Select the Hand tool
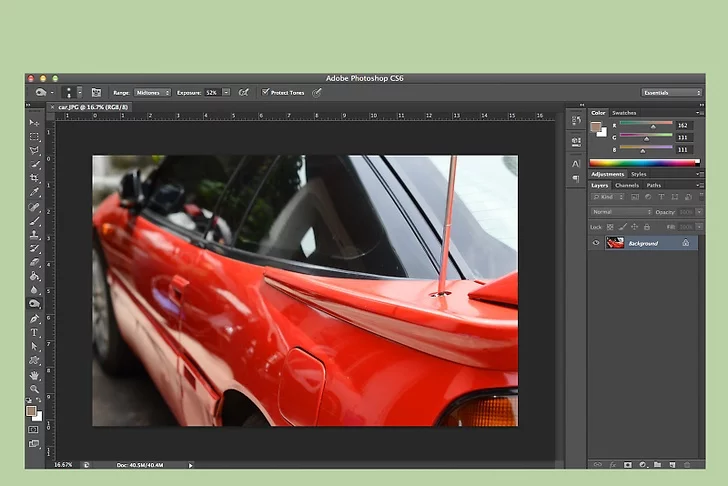Screen dimensions: 728x486 click(x=34, y=374)
